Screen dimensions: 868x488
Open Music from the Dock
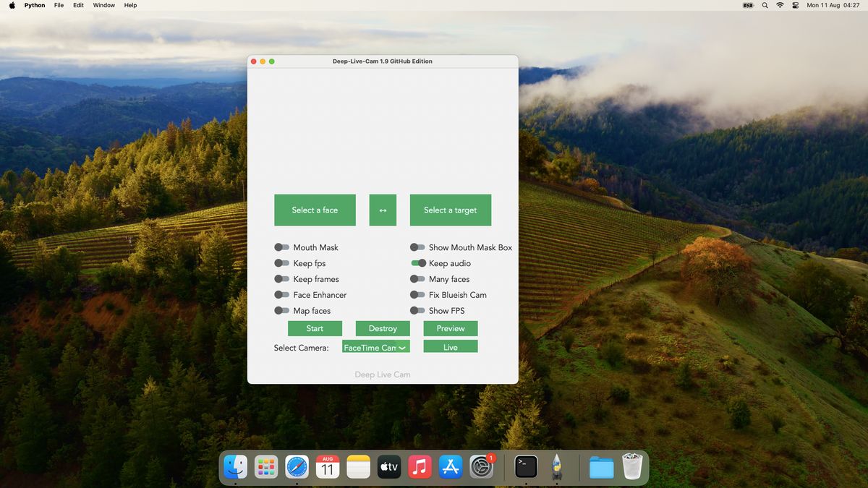tap(420, 466)
